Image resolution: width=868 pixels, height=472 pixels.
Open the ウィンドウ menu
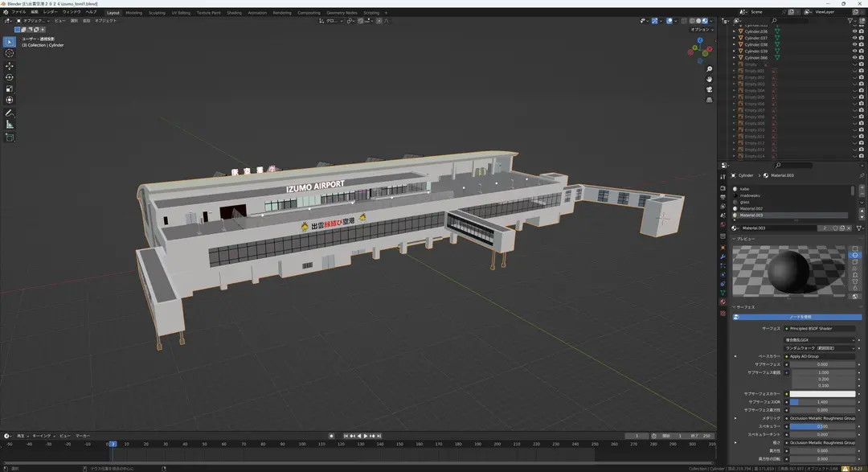71,12
